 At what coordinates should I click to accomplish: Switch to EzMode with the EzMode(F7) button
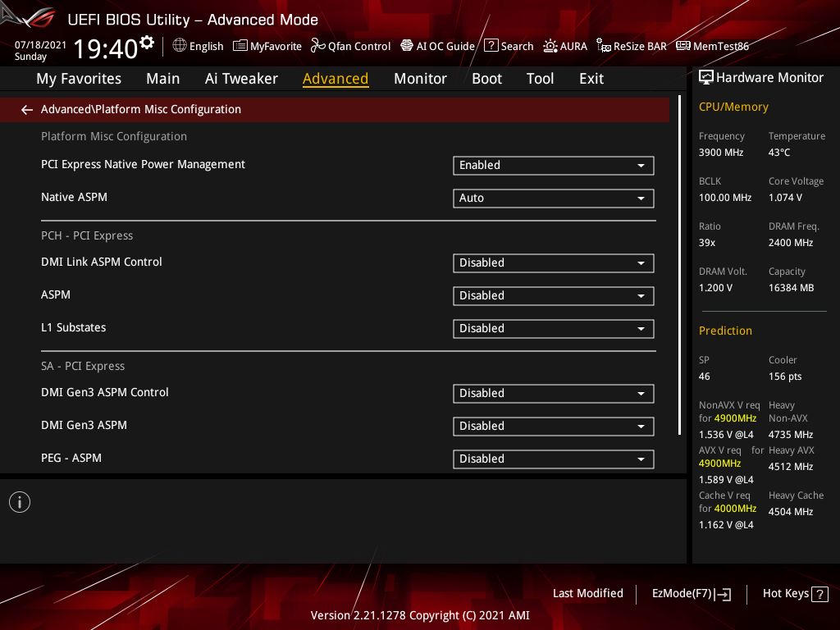[691, 593]
